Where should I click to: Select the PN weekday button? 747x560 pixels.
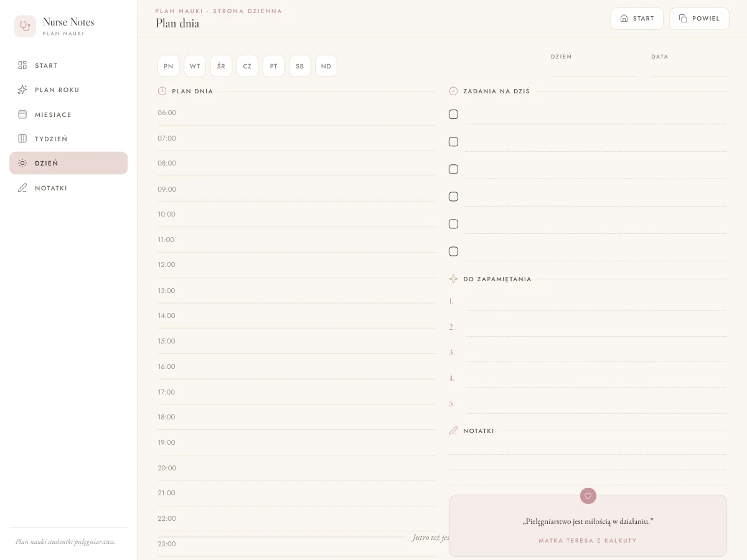click(169, 66)
